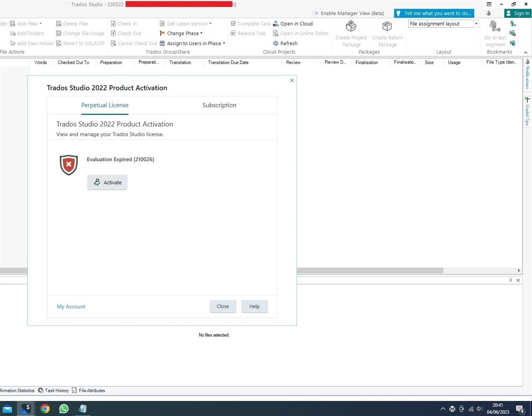Open WhatsApp from the taskbar
This screenshot has width=532, height=416.
pyautogui.click(x=64, y=408)
